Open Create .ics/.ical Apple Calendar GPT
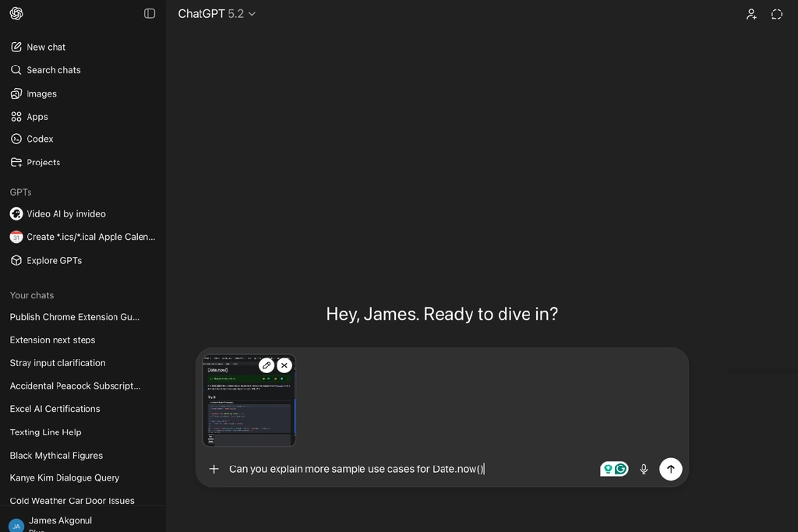The height and width of the screenshot is (532, 798). click(83, 237)
